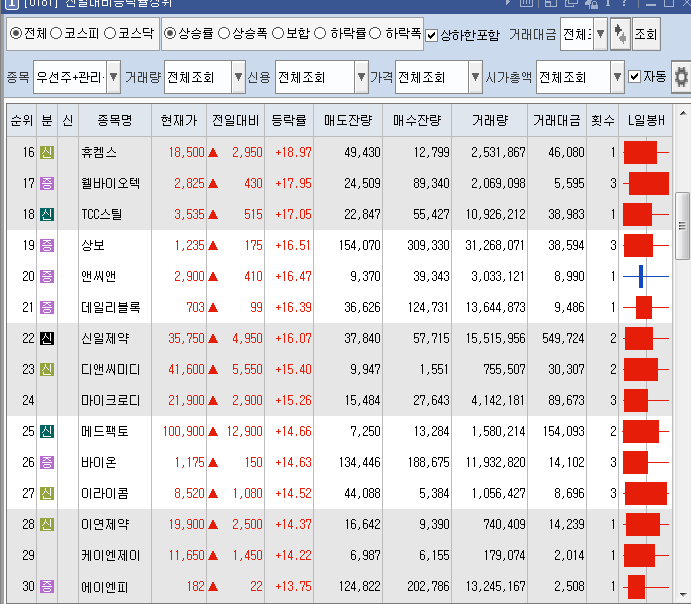Select the stock name 메드팩토
This screenshot has width=691, height=604.
[105, 431]
